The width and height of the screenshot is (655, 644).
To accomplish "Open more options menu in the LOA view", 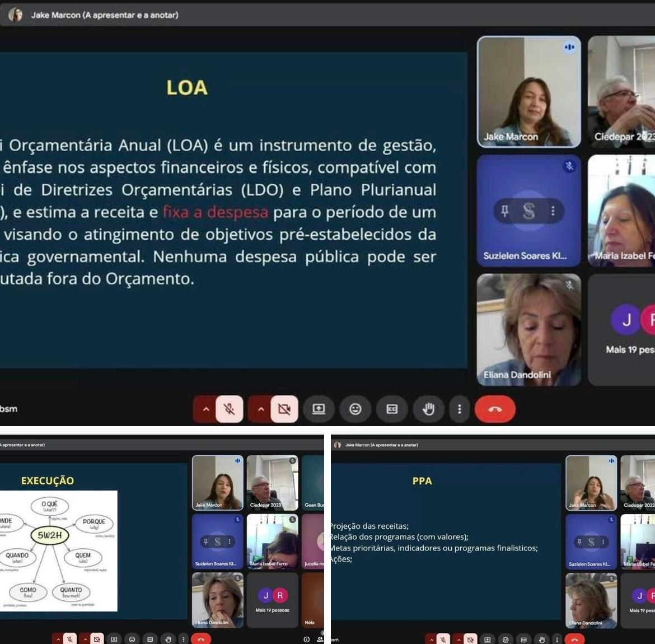I will (x=460, y=409).
